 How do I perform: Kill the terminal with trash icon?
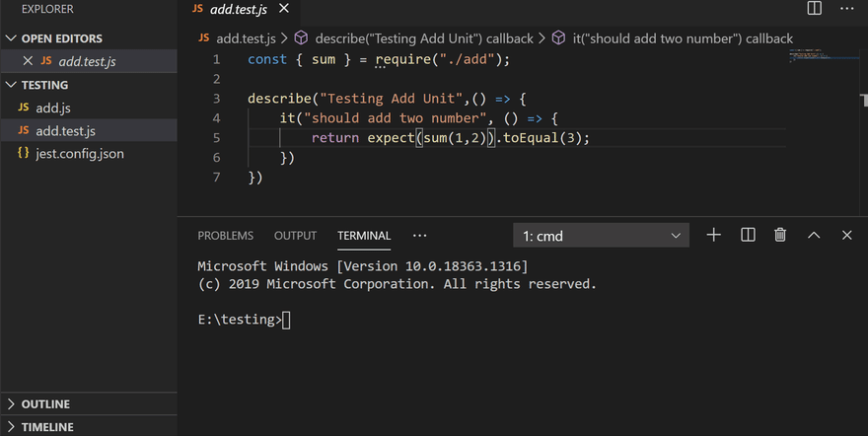pyautogui.click(x=780, y=235)
